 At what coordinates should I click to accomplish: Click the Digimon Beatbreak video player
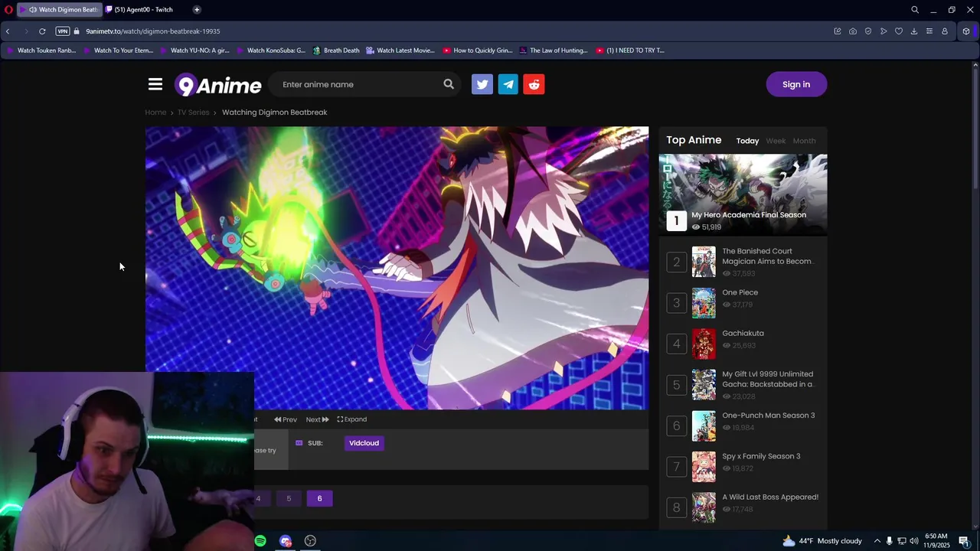397,268
